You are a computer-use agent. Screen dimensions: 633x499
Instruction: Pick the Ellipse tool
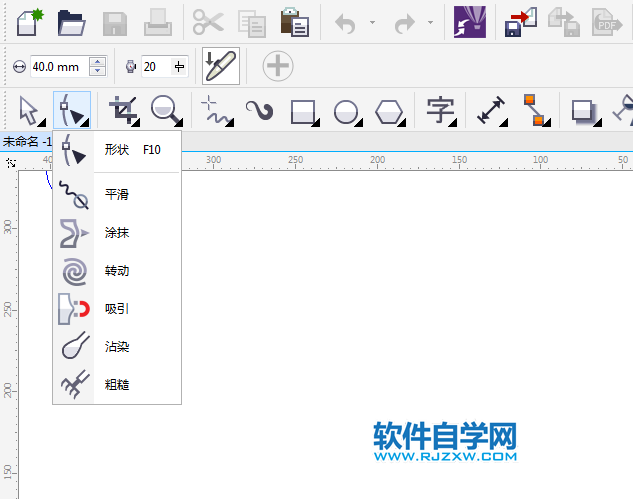tap(346, 110)
